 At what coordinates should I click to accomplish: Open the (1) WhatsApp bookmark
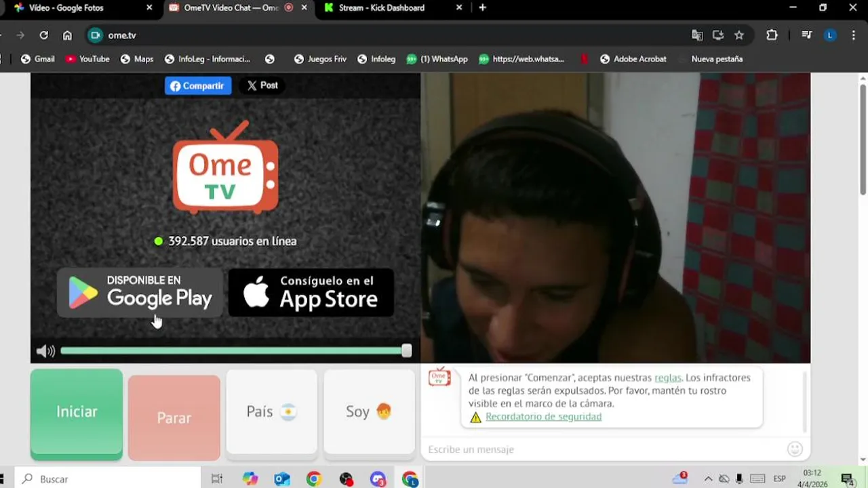[437, 59]
